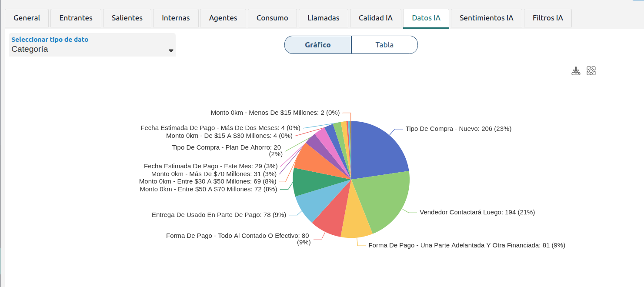Go to the Salientes tab

127,18
